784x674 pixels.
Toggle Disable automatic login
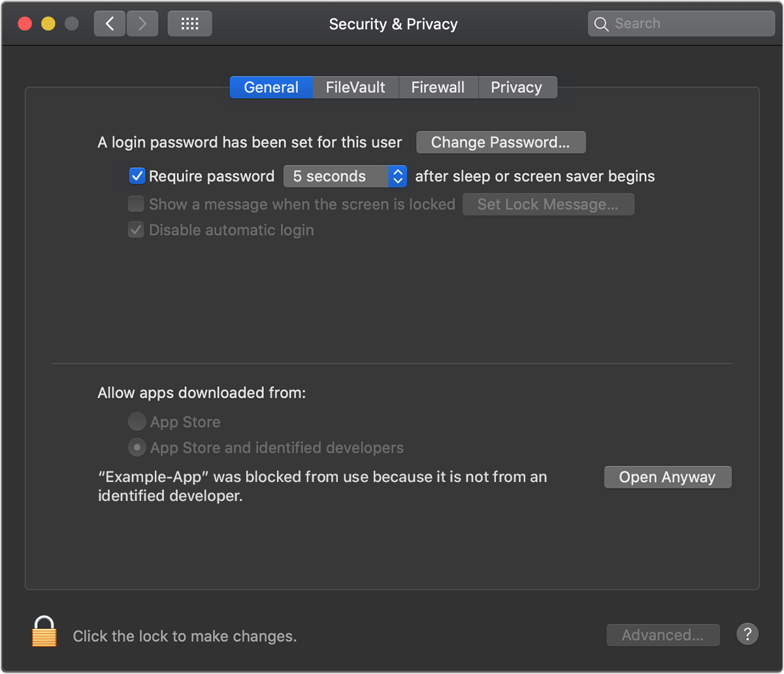click(x=135, y=229)
